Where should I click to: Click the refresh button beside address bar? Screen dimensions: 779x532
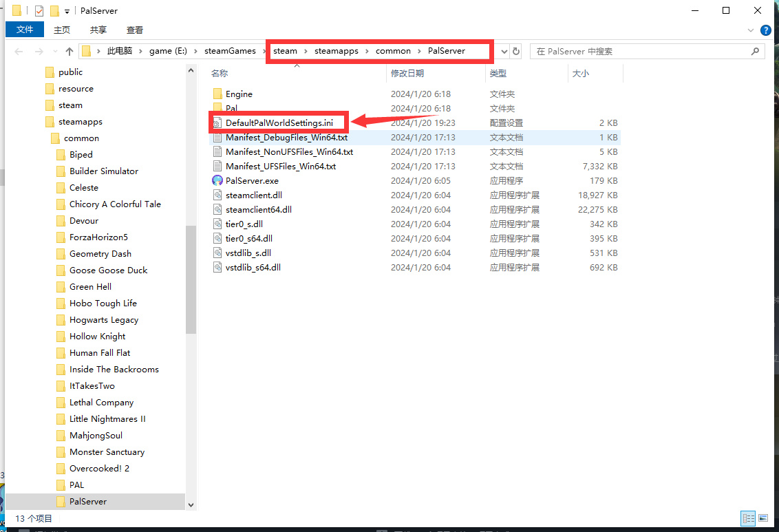[x=516, y=52]
